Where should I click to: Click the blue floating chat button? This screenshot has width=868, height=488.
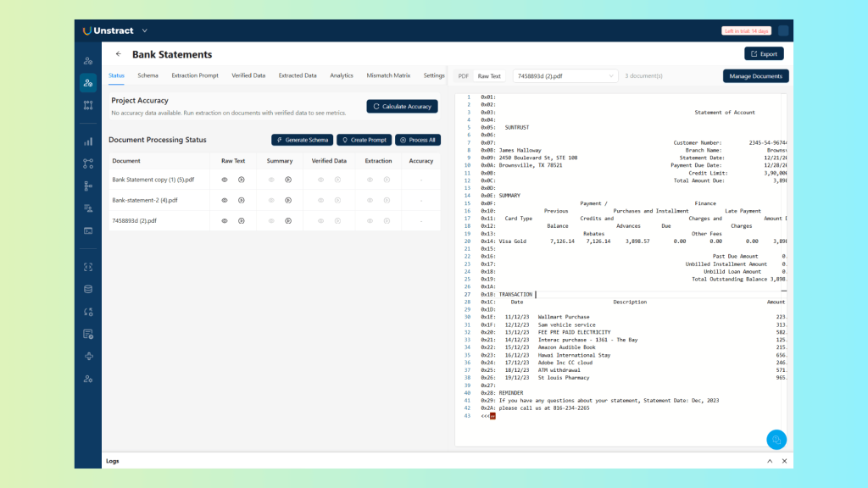tap(776, 440)
